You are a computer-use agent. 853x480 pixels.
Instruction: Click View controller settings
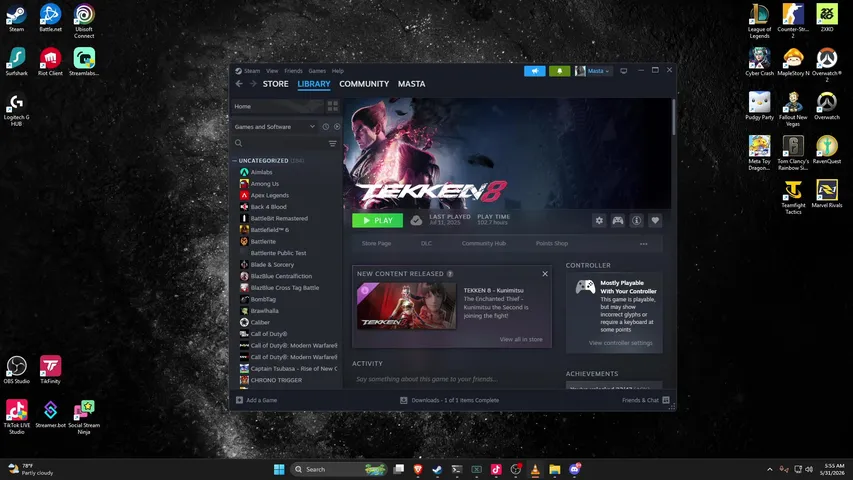click(620, 343)
